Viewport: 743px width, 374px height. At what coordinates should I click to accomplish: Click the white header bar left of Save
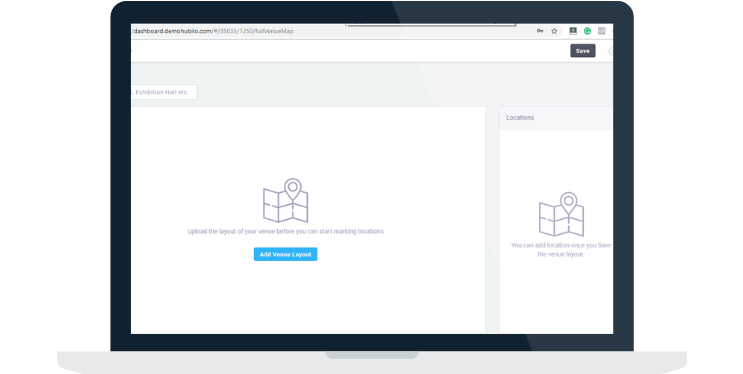click(351, 51)
